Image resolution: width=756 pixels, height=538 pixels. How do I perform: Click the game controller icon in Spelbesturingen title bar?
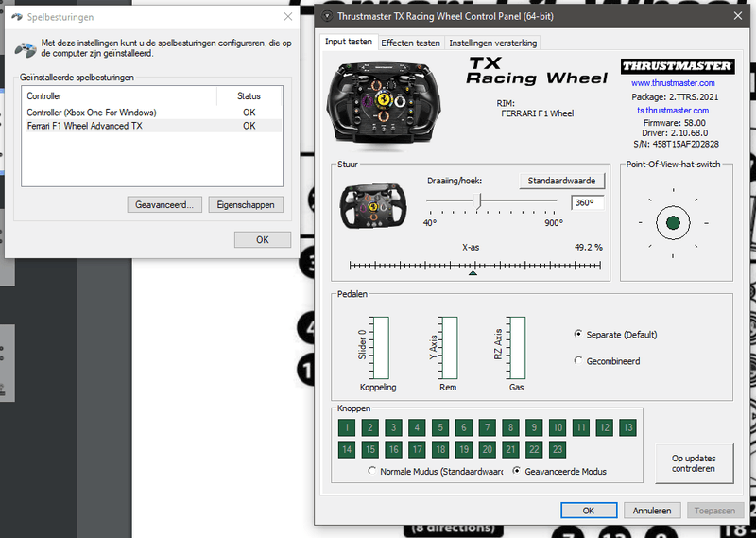click(x=17, y=17)
